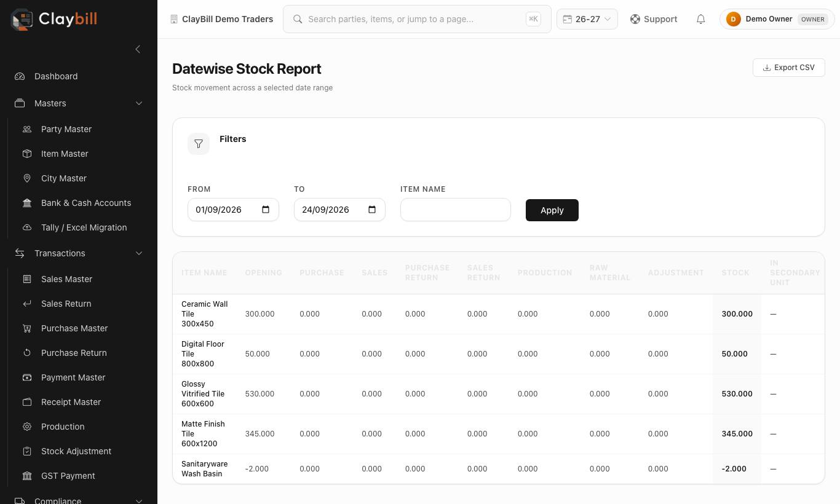Viewport: 840px width, 504px height.
Task: Click the Stock Adjustment clipboard icon
Action: (x=27, y=451)
